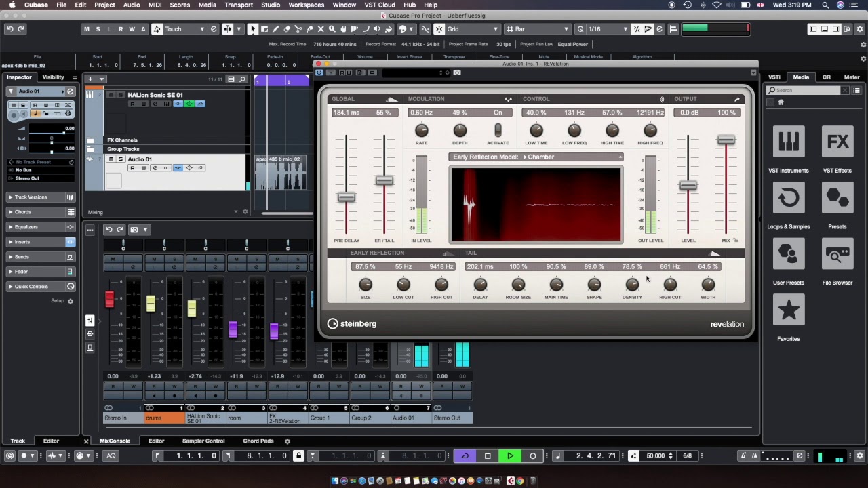Viewport: 868px width, 488px height.
Task: Click the Editor tab beside Track
Action: pyautogui.click(x=51, y=441)
